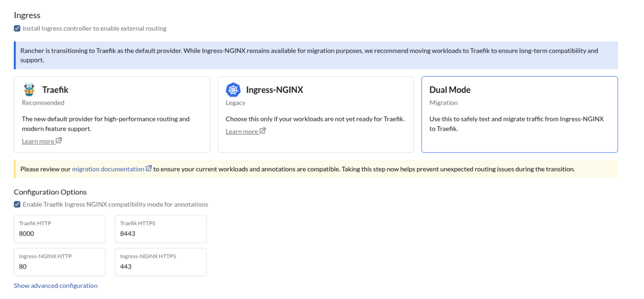Toggle Traefik Ingress NGINX compatibility mode checkbox
This screenshot has width=644, height=299.
coord(17,204)
